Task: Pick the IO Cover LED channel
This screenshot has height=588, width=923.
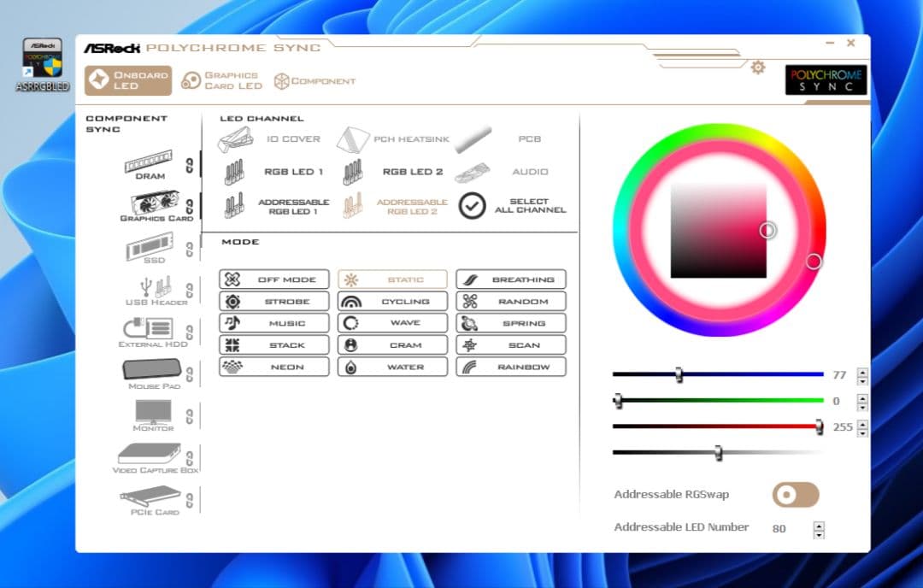Action: [235, 138]
